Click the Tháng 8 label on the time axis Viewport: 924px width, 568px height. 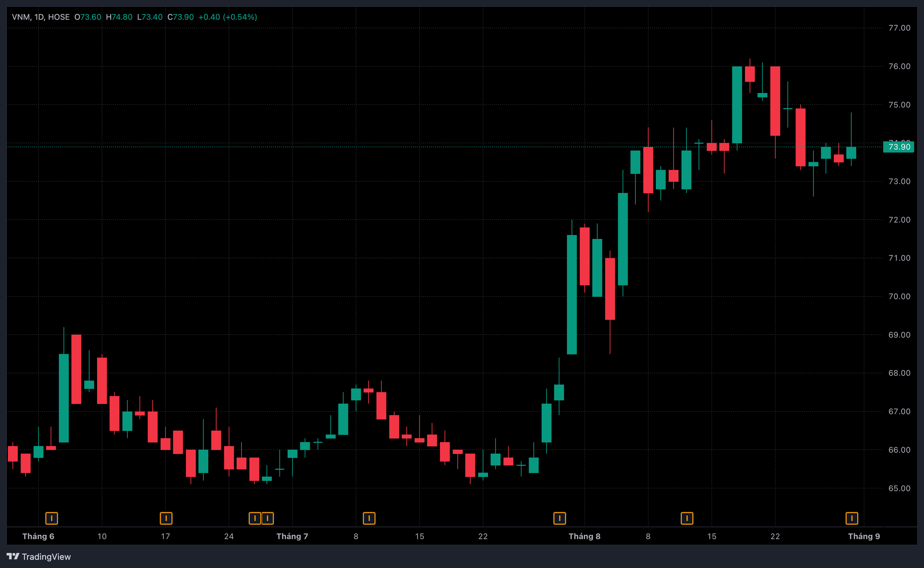click(584, 536)
